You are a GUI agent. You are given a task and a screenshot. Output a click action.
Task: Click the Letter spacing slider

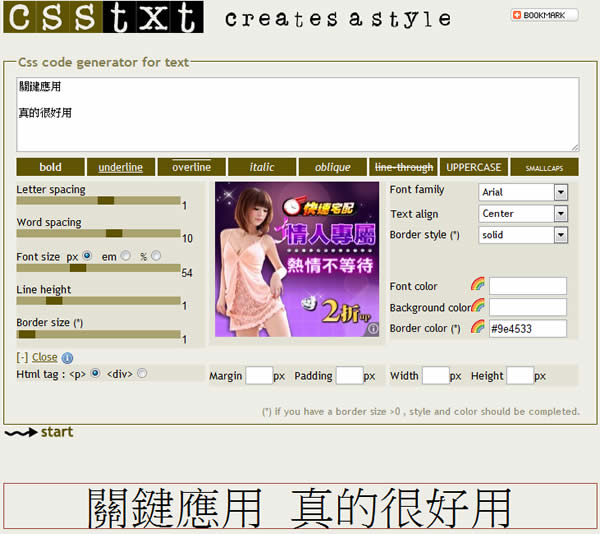pos(98,201)
